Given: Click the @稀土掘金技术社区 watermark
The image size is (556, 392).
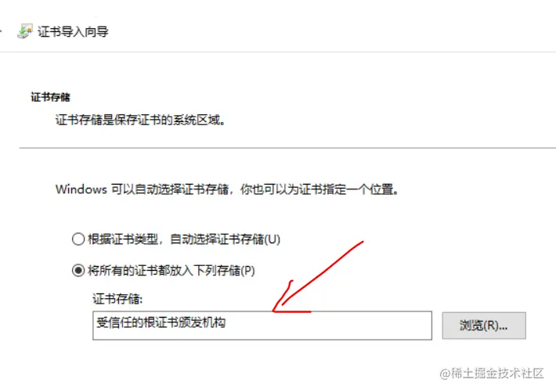Looking at the screenshot, I should 492,373.
